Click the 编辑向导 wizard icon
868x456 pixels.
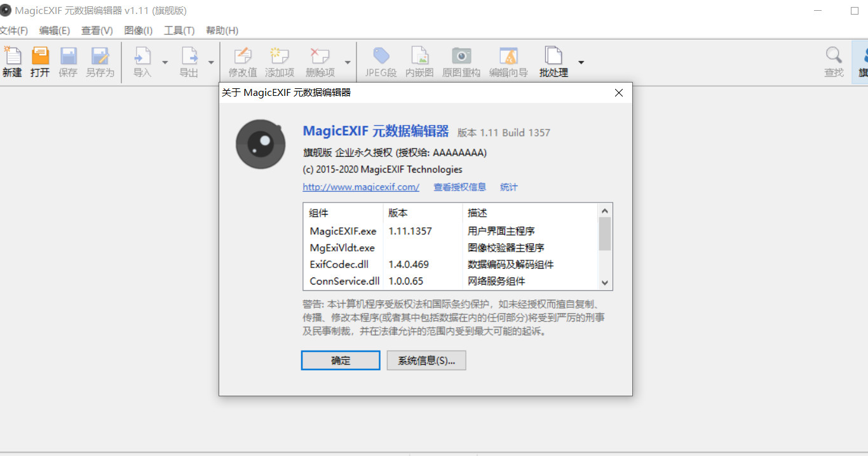pyautogui.click(x=508, y=57)
